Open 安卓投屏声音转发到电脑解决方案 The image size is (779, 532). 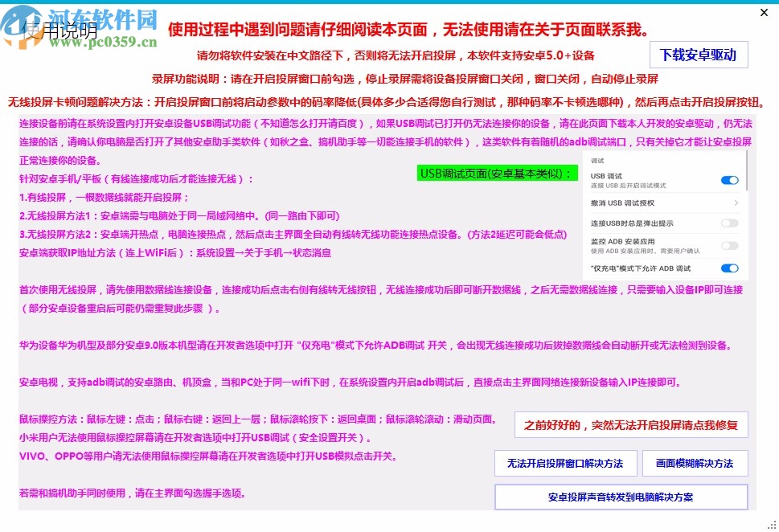pyautogui.click(x=620, y=497)
